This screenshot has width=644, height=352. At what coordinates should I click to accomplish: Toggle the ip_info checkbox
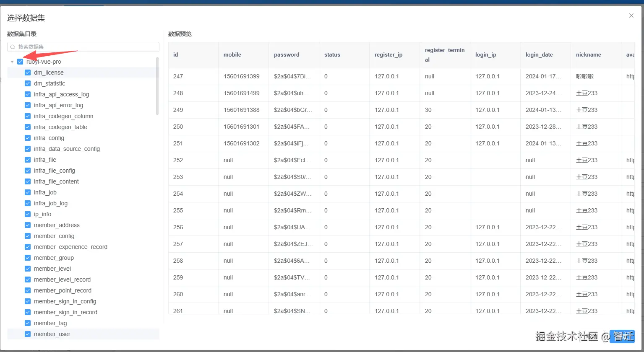coord(28,214)
